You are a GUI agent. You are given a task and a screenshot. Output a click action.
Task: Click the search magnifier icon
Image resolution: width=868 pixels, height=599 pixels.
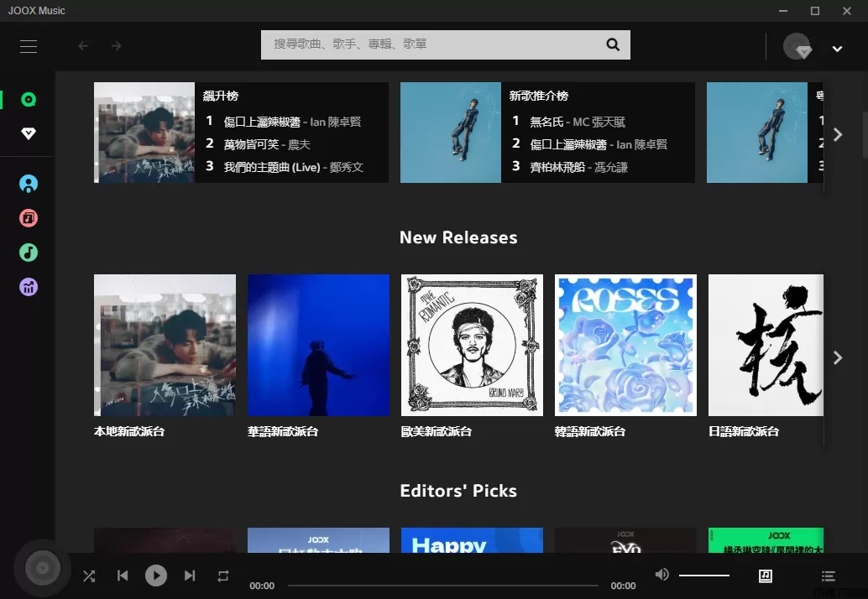click(613, 44)
